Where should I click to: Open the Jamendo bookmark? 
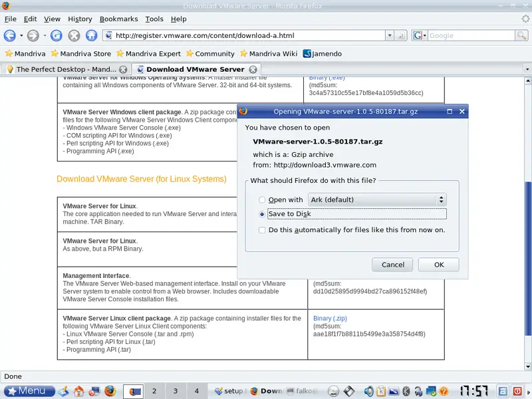coord(323,54)
